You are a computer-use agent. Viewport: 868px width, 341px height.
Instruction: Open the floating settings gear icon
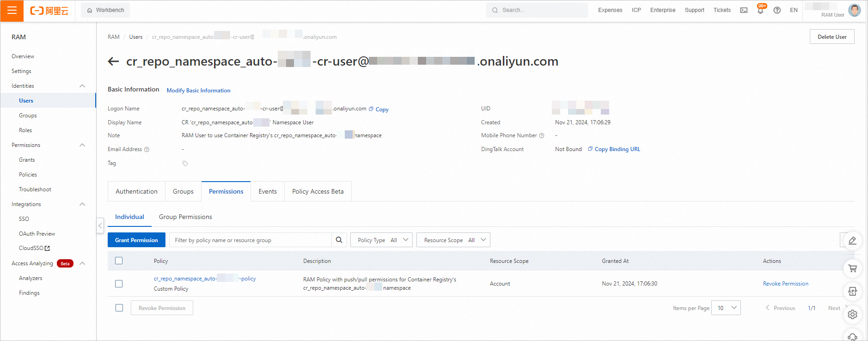(853, 315)
